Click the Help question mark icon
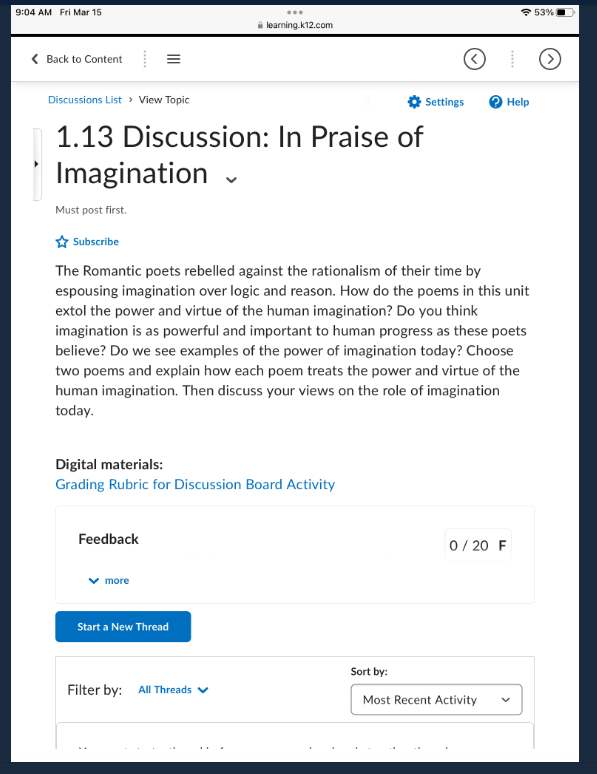 tap(495, 102)
